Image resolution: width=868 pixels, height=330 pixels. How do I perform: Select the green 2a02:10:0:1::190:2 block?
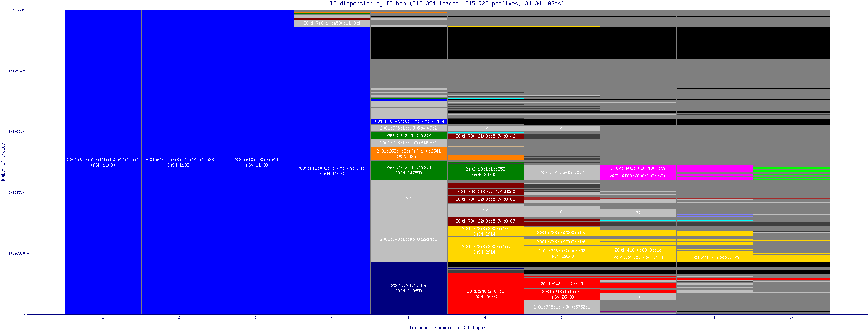409,135
